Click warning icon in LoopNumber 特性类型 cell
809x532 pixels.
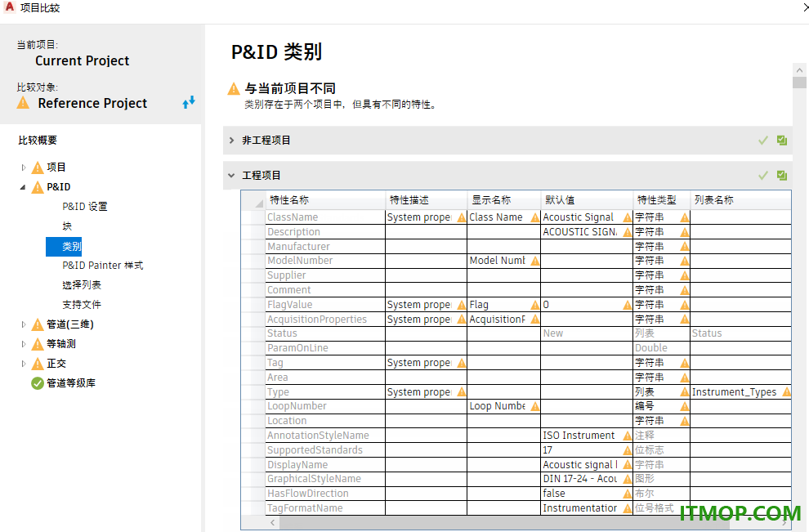click(x=684, y=407)
